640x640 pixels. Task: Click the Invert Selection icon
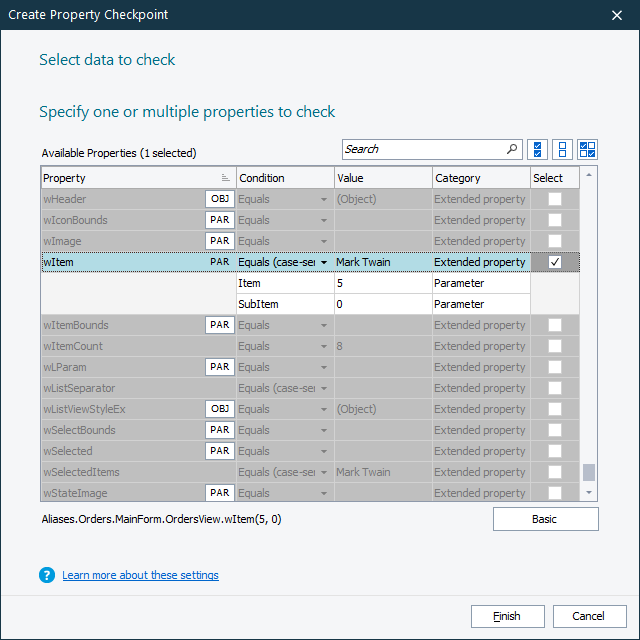(588, 149)
